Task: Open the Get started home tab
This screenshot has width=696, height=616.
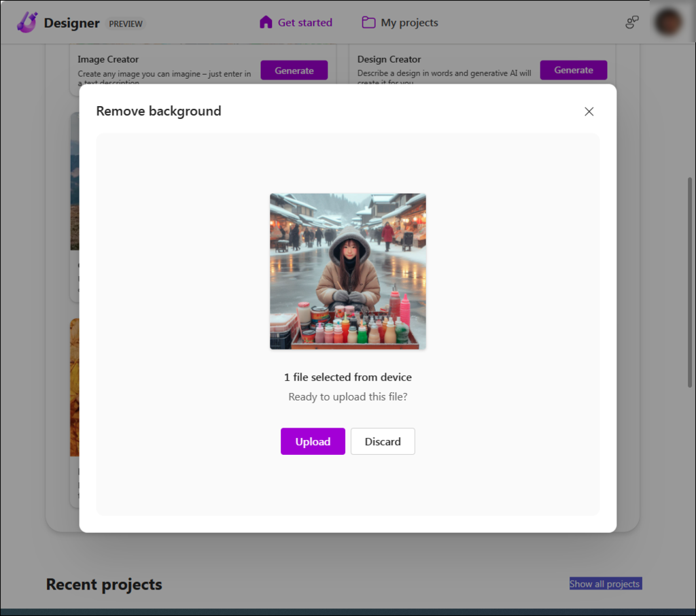Action: [x=296, y=22]
